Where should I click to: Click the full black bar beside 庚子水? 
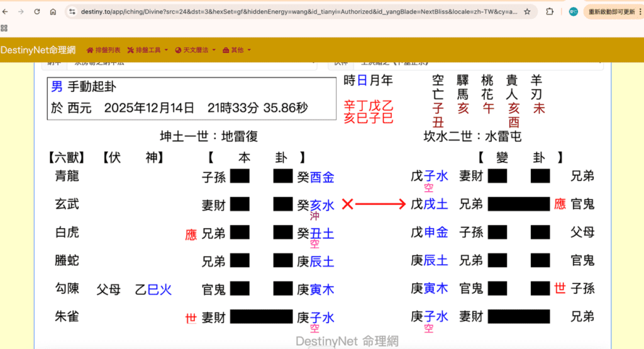coord(261,318)
